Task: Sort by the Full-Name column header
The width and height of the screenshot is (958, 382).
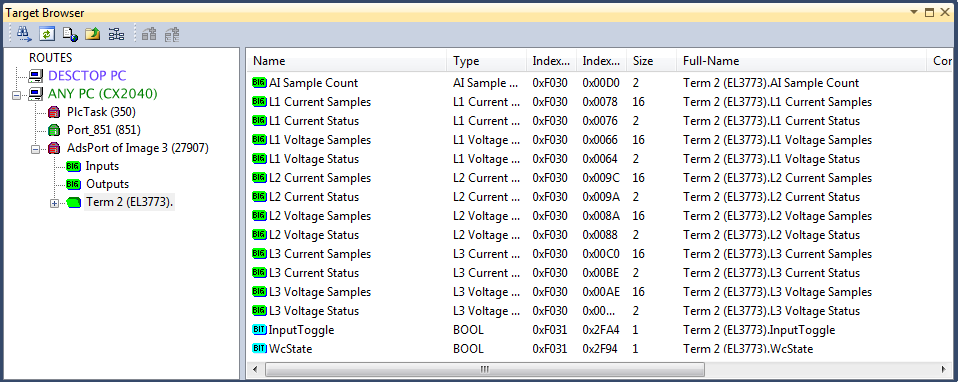Action: pos(802,61)
